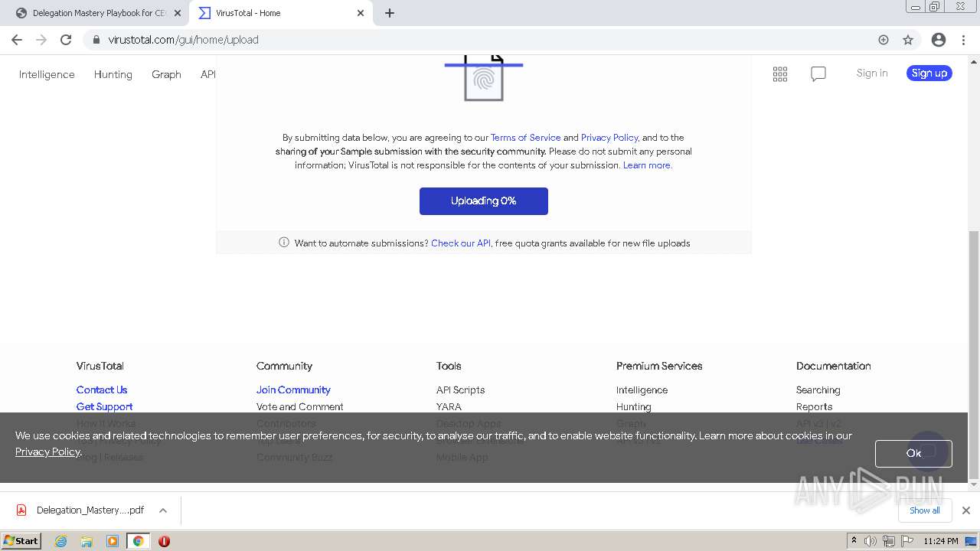Click the install/add circle icon in address bar
The height and width of the screenshot is (551, 980).
click(x=884, y=40)
